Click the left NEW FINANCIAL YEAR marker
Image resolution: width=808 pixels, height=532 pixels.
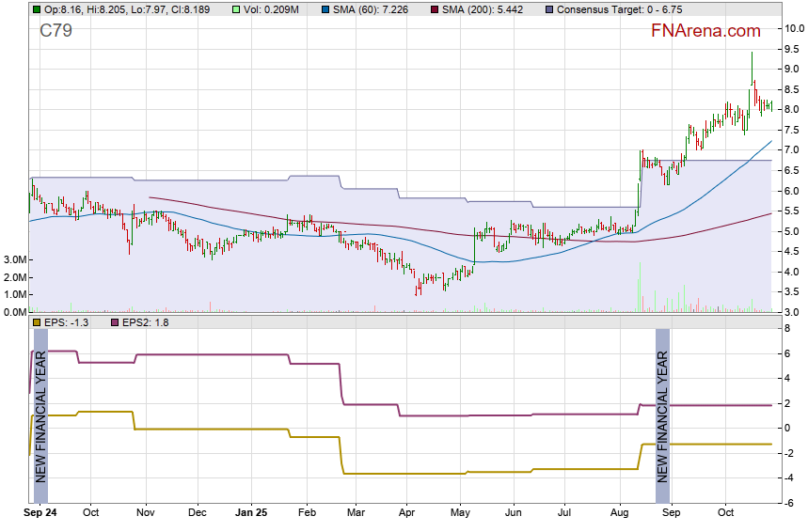[x=40, y=415]
